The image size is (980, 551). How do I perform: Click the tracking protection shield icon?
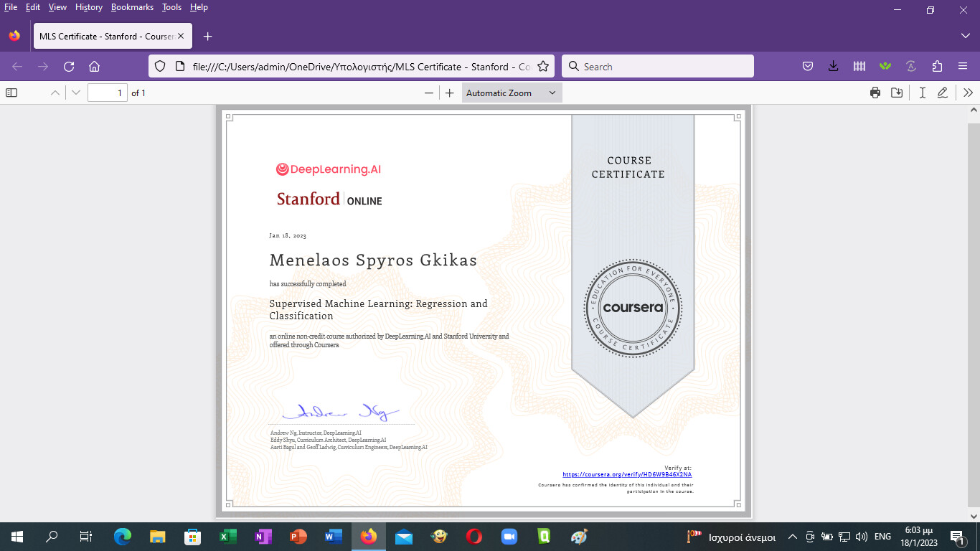(x=161, y=66)
